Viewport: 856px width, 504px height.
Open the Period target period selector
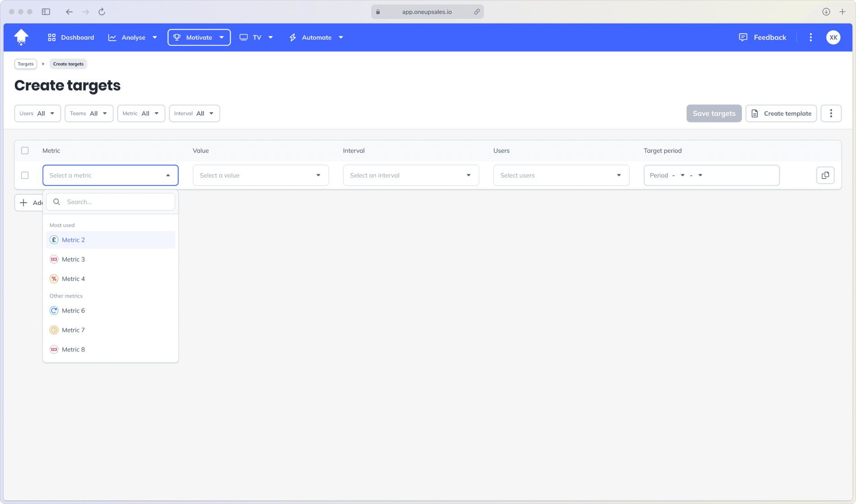coord(711,175)
